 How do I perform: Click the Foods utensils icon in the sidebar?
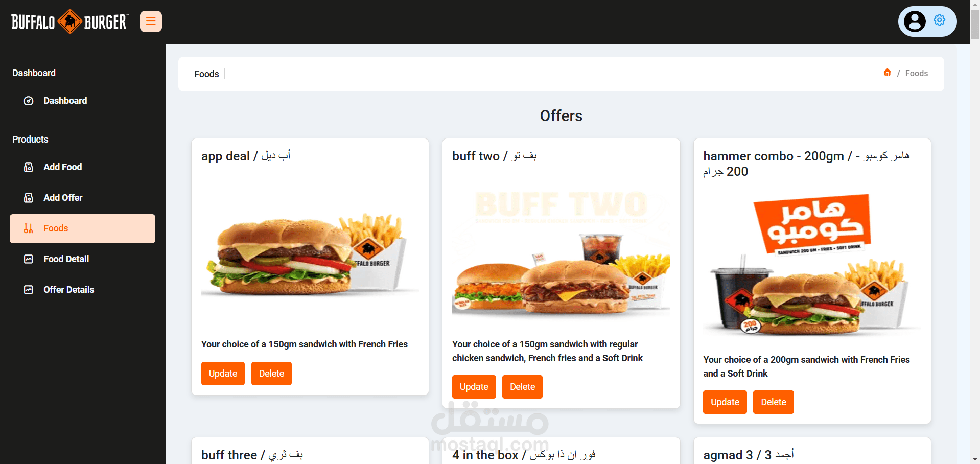tap(29, 228)
